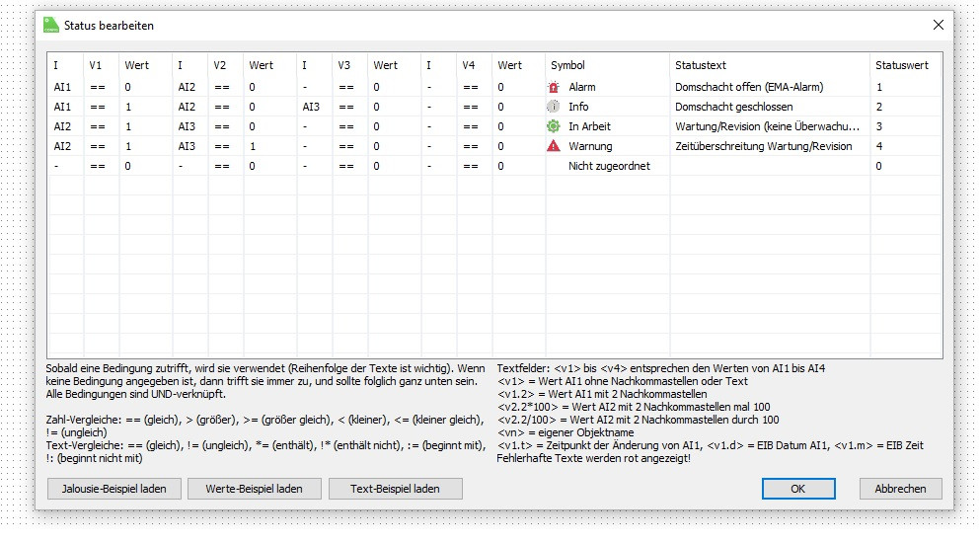This screenshot has width=980, height=543.
Task: Select 'Domschacht geschlossen' status text cell
Action: pyautogui.click(x=733, y=107)
